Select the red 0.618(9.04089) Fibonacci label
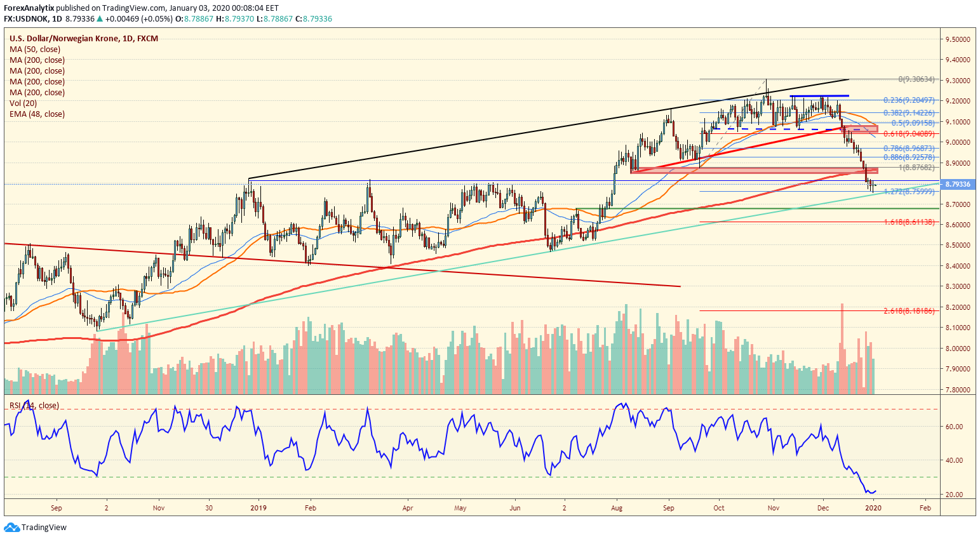Image resolution: width=980 pixels, height=539 pixels. pyautogui.click(x=909, y=133)
